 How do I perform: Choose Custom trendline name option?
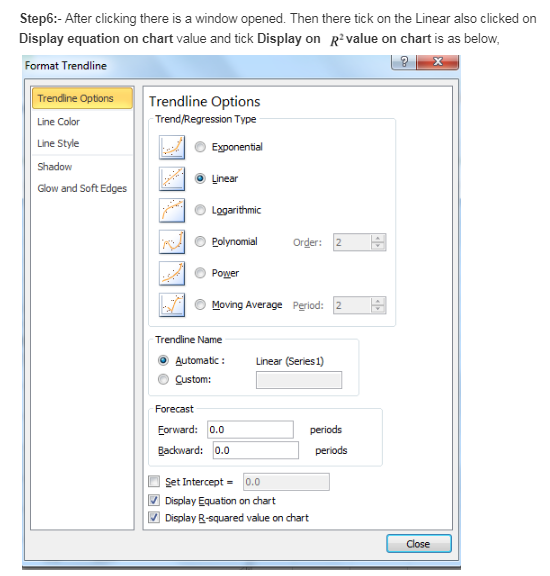click(163, 379)
